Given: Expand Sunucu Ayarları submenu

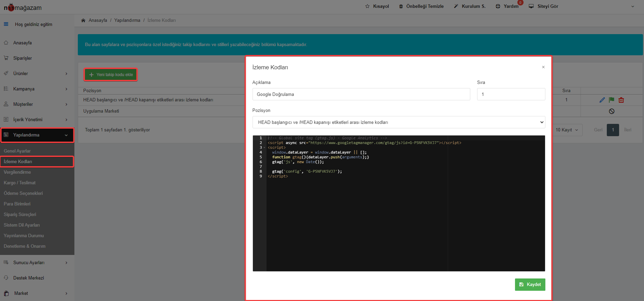Looking at the screenshot, I should coord(67,263).
